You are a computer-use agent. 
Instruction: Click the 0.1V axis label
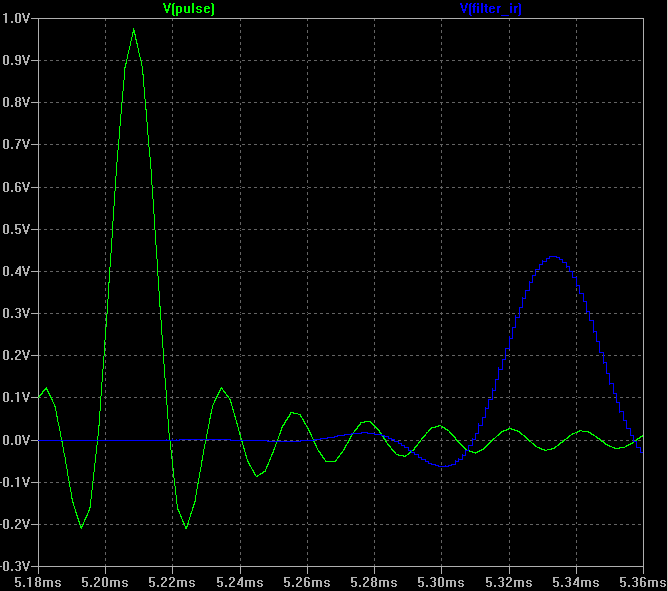pyautogui.click(x=16, y=398)
